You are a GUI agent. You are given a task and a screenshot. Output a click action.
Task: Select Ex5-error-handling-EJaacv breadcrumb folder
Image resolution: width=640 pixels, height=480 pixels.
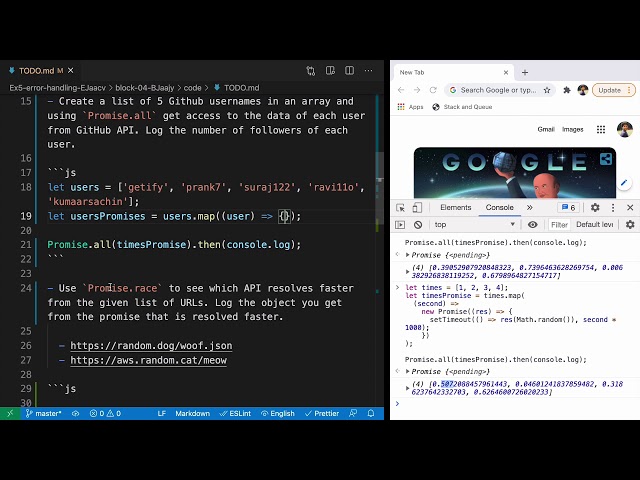click(58, 88)
